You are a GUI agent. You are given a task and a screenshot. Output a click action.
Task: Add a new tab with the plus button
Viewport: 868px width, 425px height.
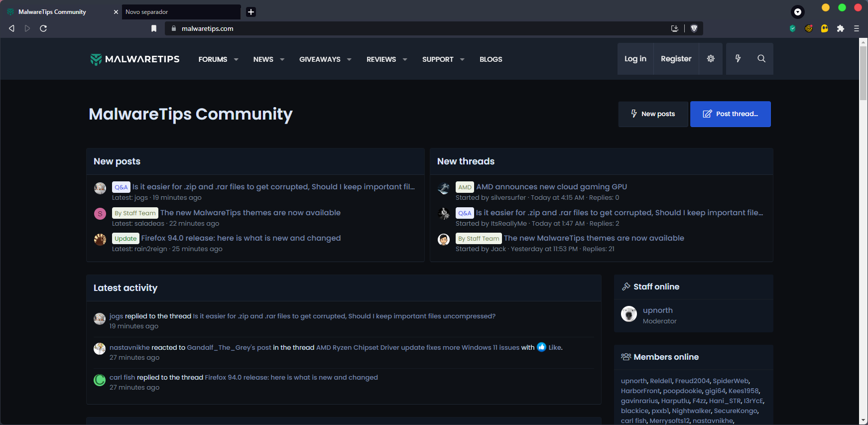[x=251, y=12]
